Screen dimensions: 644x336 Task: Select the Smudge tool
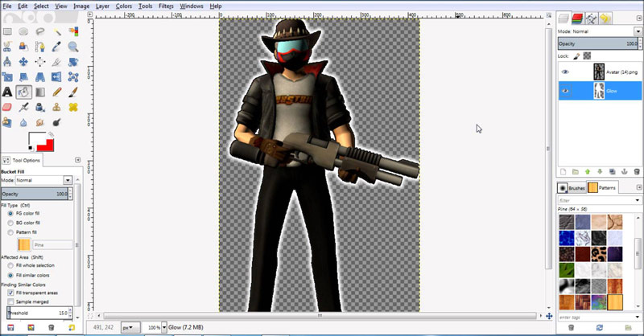pyautogui.click(x=39, y=122)
